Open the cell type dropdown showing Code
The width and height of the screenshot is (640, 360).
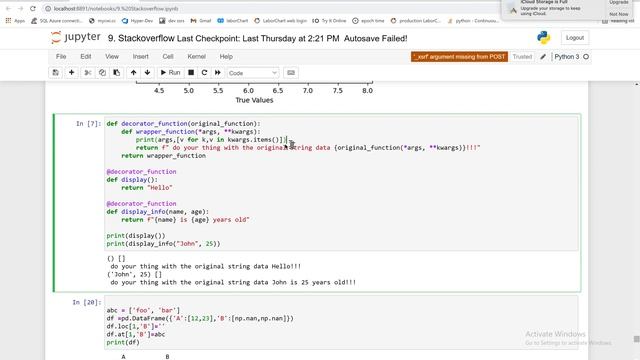click(x=253, y=73)
